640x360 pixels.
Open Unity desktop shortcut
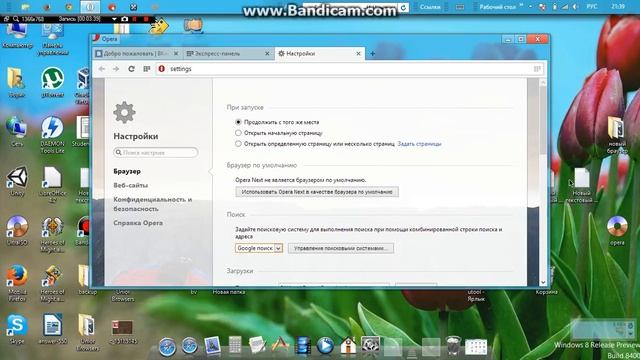tap(17, 181)
